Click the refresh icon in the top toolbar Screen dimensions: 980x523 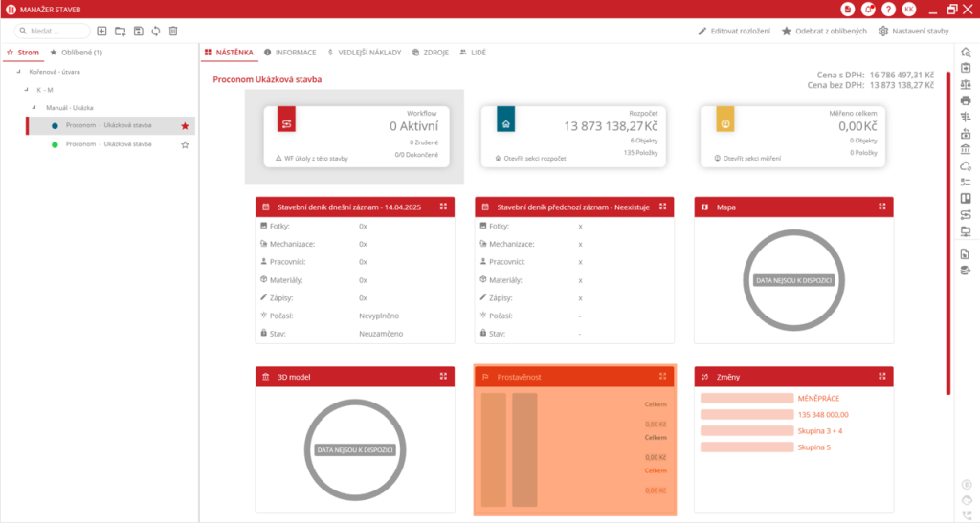click(156, 32)
